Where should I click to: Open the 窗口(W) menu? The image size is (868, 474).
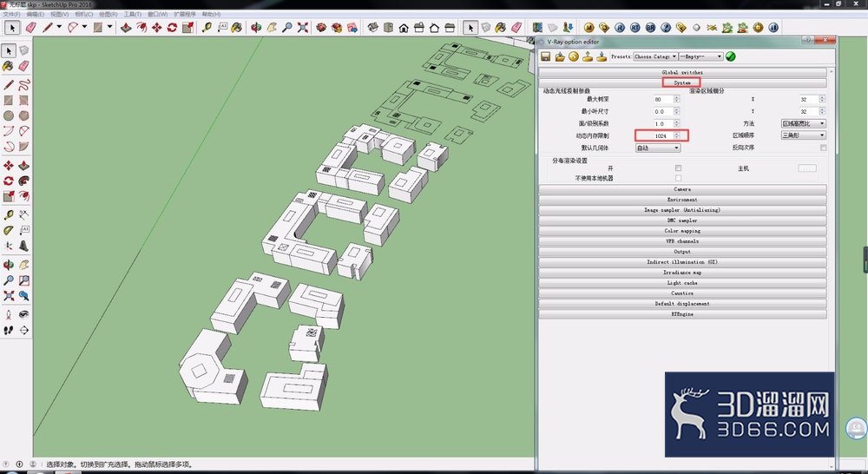click(x=158, y=14)
